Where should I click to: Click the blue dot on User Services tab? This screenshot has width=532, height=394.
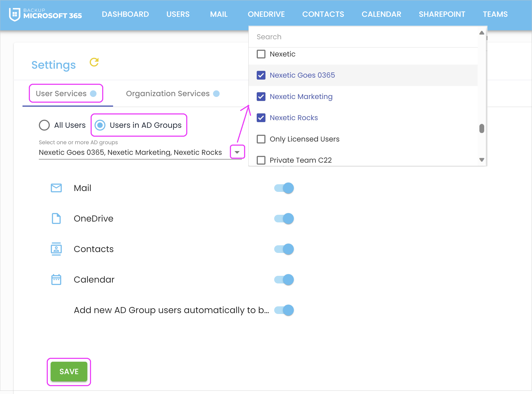[x=93, y=94]
